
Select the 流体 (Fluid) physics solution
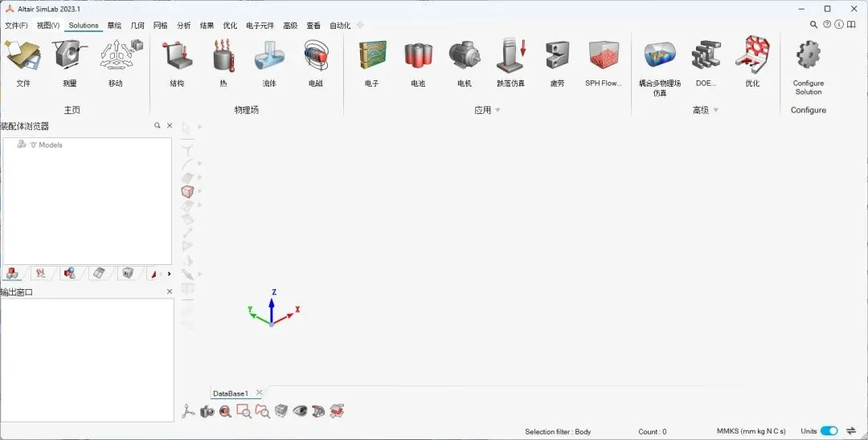click(269, 62)
